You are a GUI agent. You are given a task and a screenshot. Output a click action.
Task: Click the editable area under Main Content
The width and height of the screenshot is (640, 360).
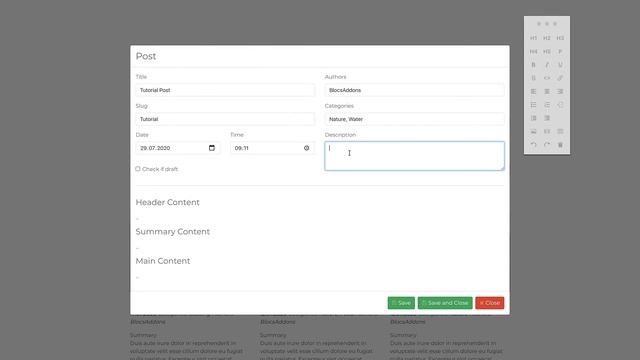pyautogui.click(x=320, y=277)
